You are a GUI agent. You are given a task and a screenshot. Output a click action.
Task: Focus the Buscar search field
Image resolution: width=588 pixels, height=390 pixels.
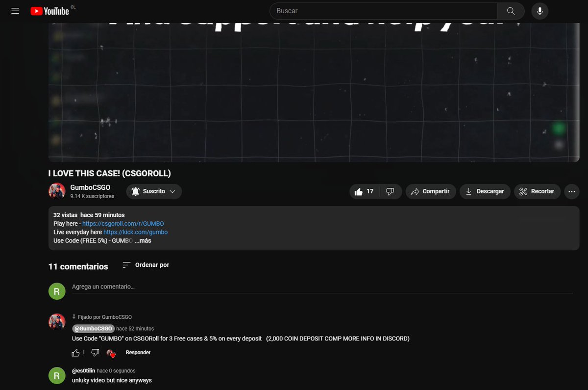point(384,11)
